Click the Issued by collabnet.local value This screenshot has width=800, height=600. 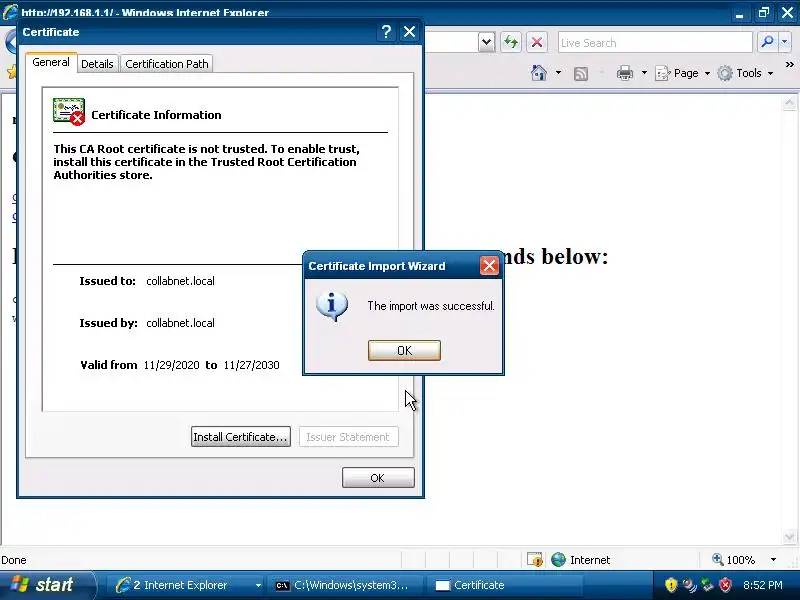pos(180,323)
